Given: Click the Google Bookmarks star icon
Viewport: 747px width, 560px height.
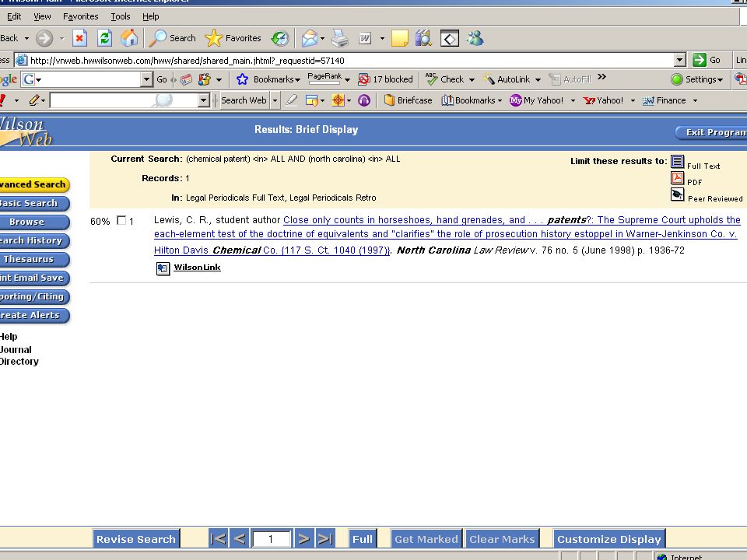Looking at the screenshot, I should point(242,79).
